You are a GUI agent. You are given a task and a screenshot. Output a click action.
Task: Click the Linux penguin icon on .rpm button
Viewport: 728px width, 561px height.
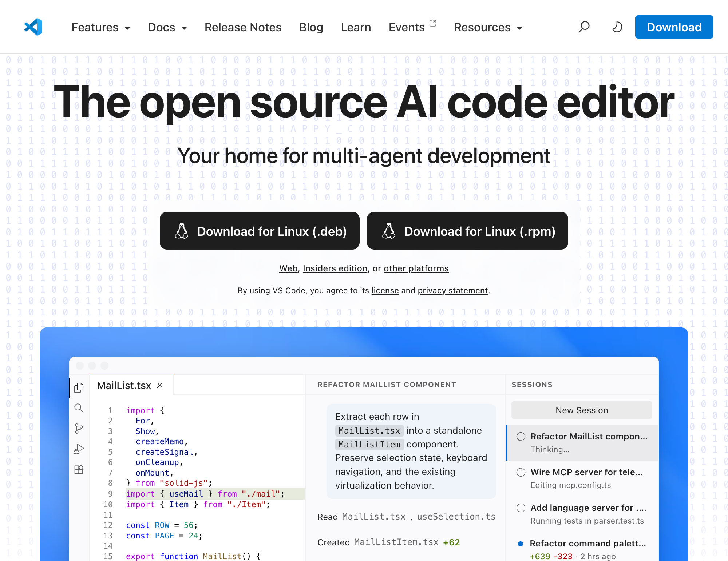point(389,231)
